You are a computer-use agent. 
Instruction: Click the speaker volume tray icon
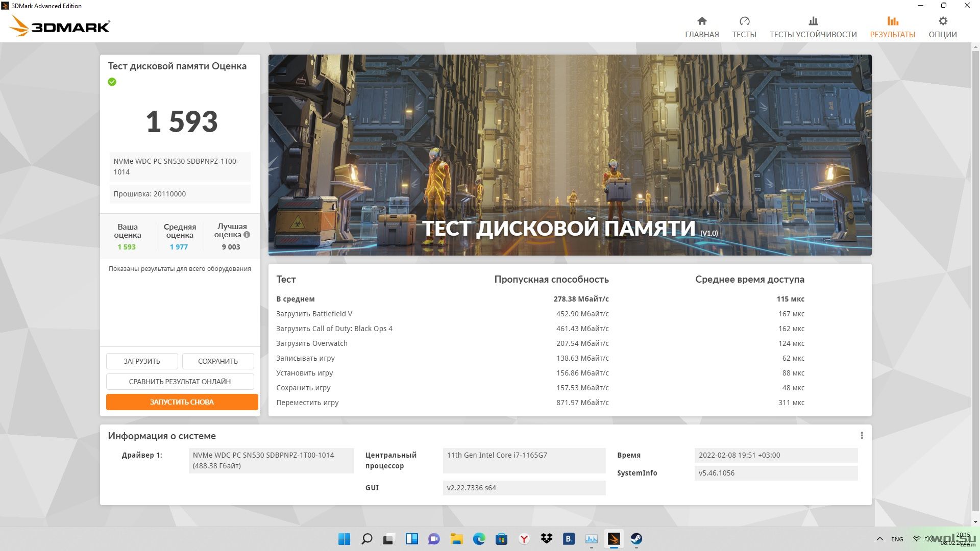click(928, 539)
